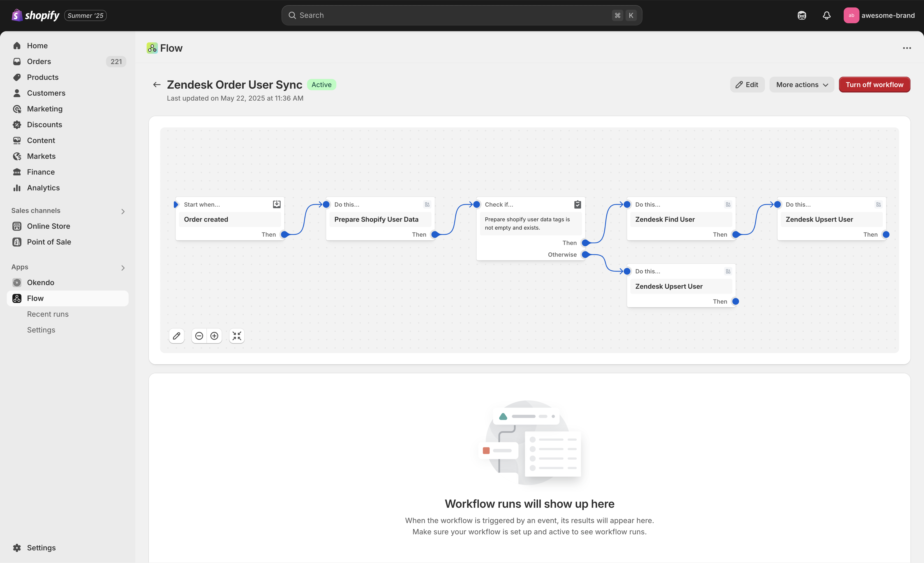Click the Then connector on lower Zendesk Upsert User
Viewport: 924px width, 563px height.
(x=735, y=301)
